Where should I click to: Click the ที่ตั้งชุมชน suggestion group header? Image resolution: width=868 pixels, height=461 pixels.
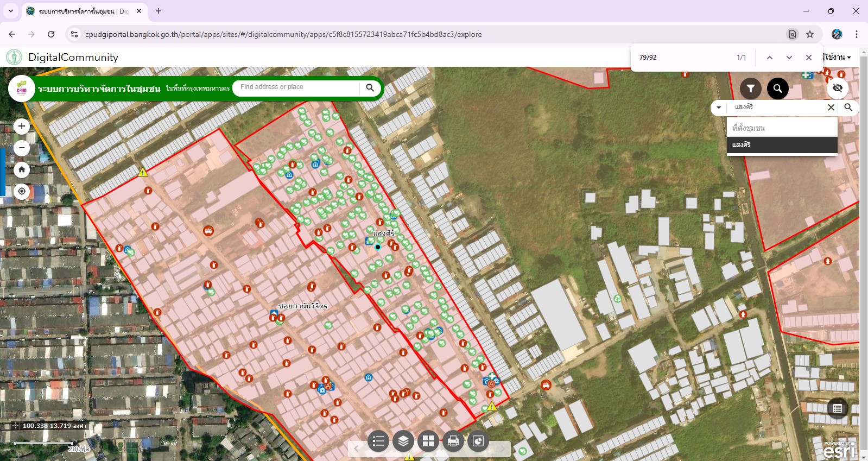point(782,128)
